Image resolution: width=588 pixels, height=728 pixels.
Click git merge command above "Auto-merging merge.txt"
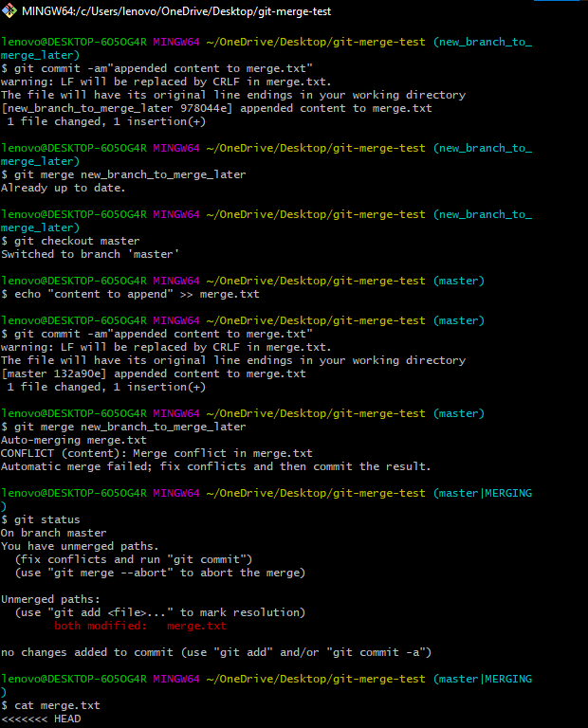[x=130, y=428]
